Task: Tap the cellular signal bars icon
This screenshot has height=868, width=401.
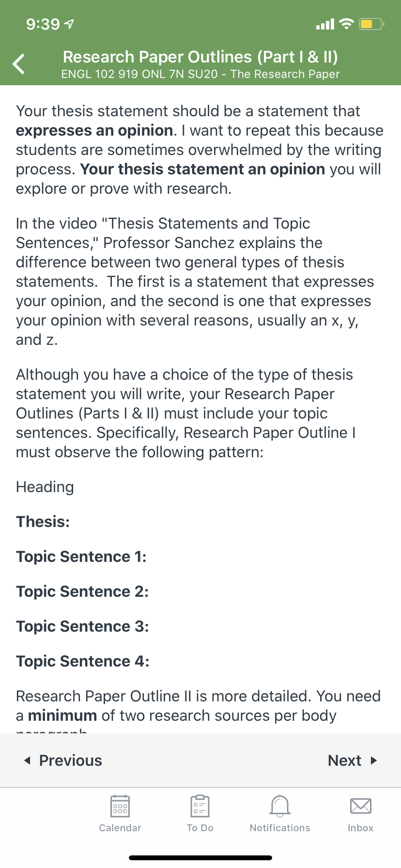Action: tap(325, 24)
